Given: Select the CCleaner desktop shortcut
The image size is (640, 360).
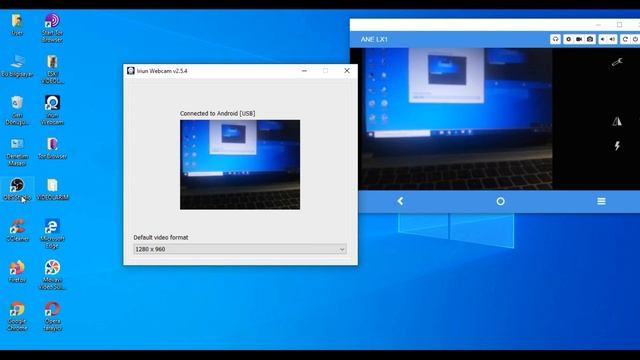Looking at the screenshot, I should (17, 231).
